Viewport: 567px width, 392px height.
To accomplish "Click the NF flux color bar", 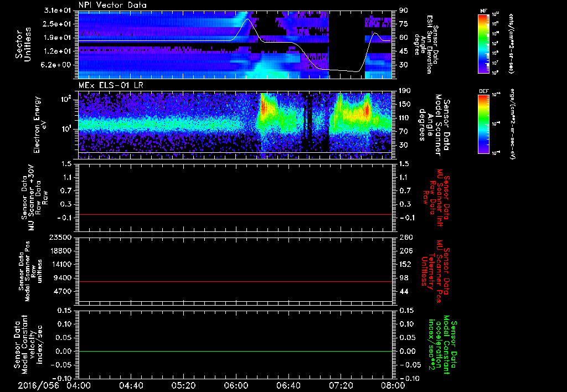I will click(483, 44).
